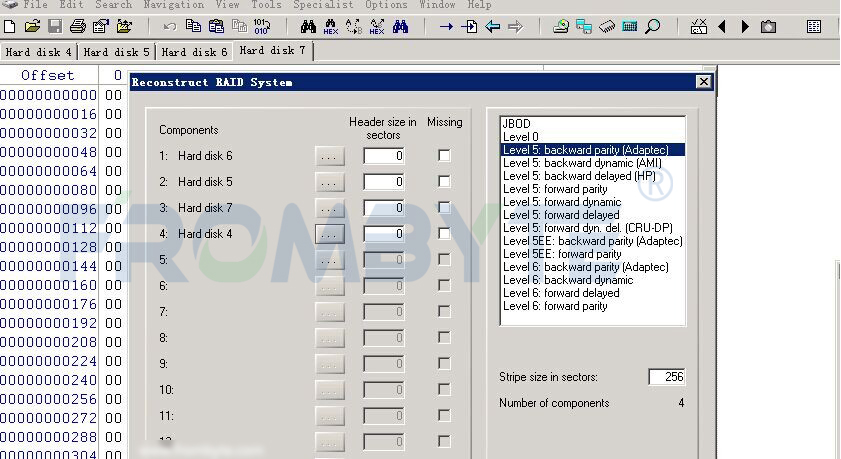Choose Level 6: backward parity (Adaptec)
Viewport: 841px width, 459px height.
click(x=593, y=266)
